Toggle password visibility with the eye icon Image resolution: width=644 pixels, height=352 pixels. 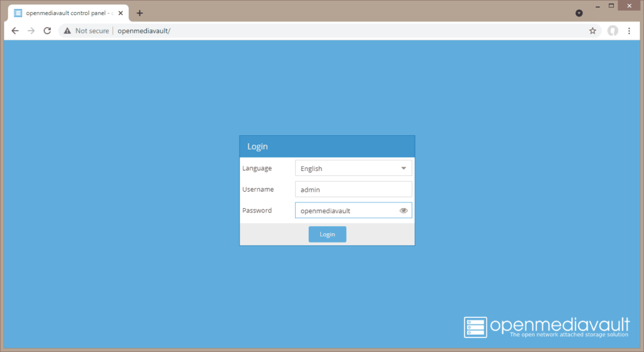pyautogui.click(x=404, y=211)
